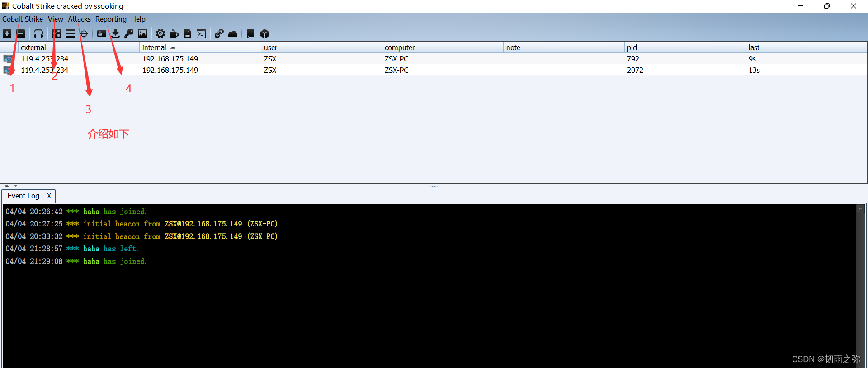This screenshot has height=368, width=868.
Task: Click internal IP in the pid 2072 row
Action: [170, 70]
